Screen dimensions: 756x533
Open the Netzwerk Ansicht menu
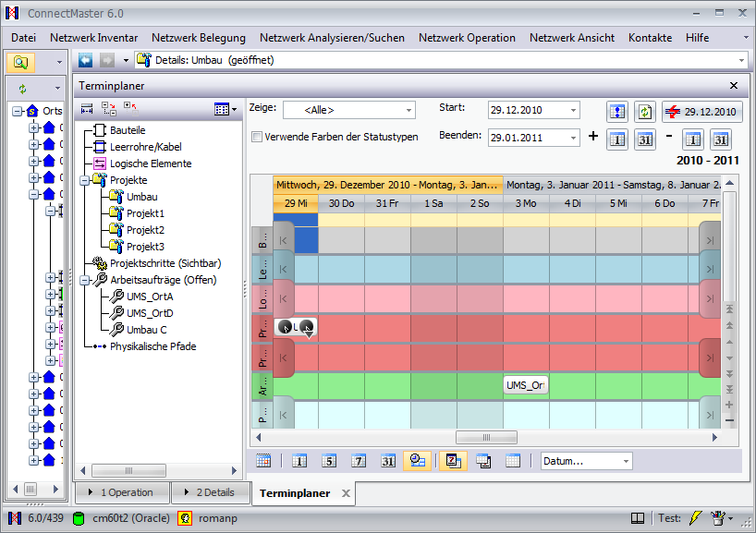[x=572, y=38]
